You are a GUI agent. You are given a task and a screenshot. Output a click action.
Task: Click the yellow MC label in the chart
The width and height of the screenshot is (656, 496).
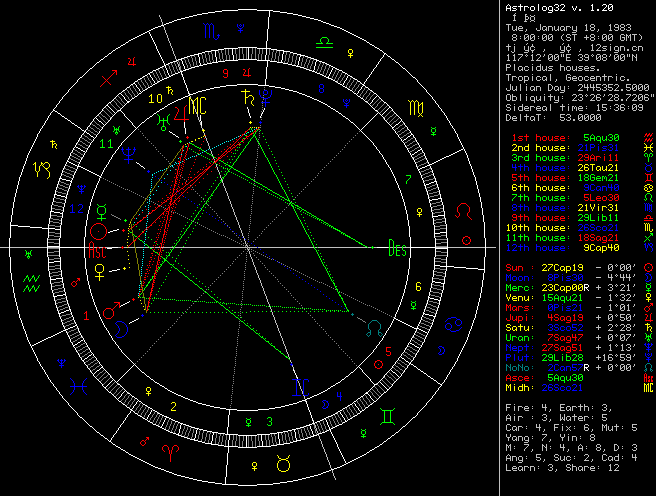[x=200, y=104]
